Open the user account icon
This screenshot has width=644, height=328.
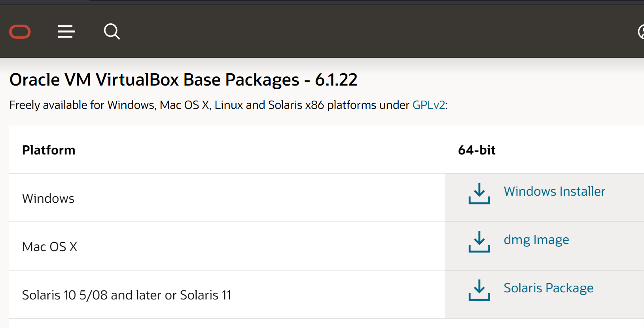(641, 32)
